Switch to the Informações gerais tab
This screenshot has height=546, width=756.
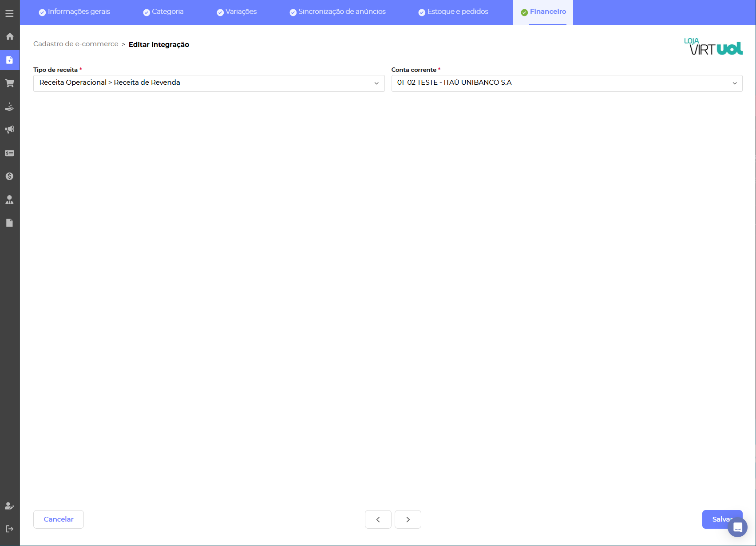coord(75,12)
